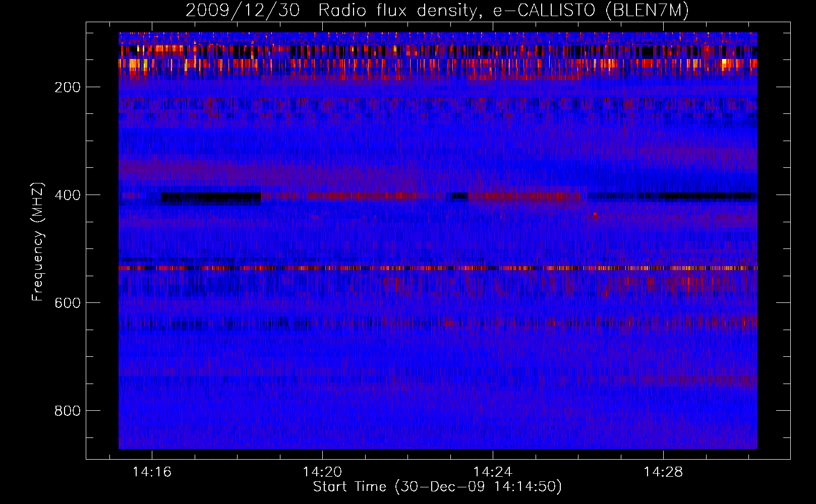Viewport: 816px width, 504px height.
Task: Click the 800 frequency tick label
Action: pyautogui.click(x=68, y=411)
